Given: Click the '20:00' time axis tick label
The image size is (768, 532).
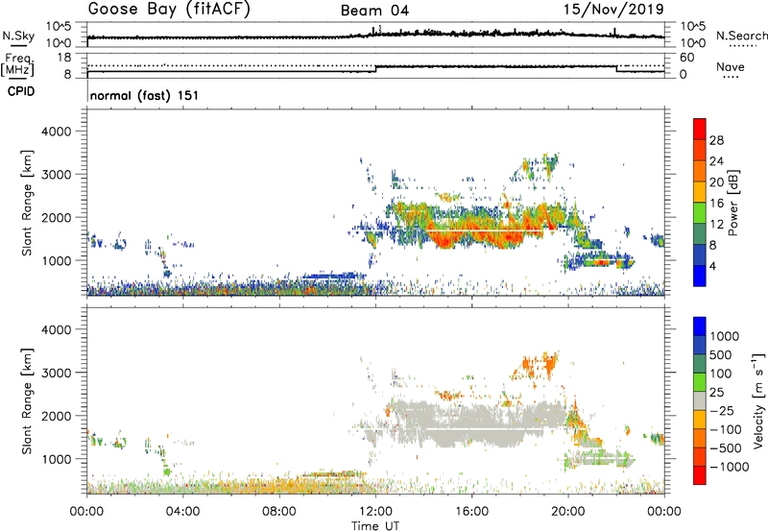Looking at the screenshot, I should [567, 512].
